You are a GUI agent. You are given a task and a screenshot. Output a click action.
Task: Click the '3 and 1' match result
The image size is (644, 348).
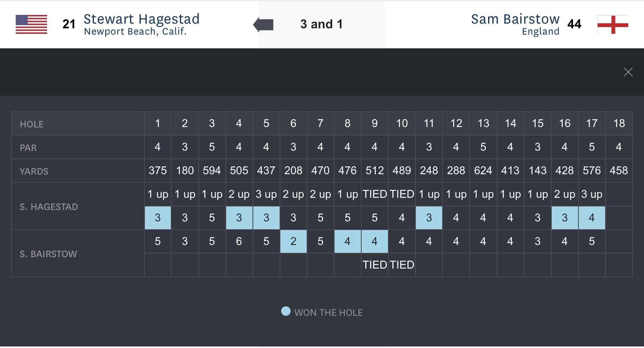pyautogui.click(x=321, y=24)
